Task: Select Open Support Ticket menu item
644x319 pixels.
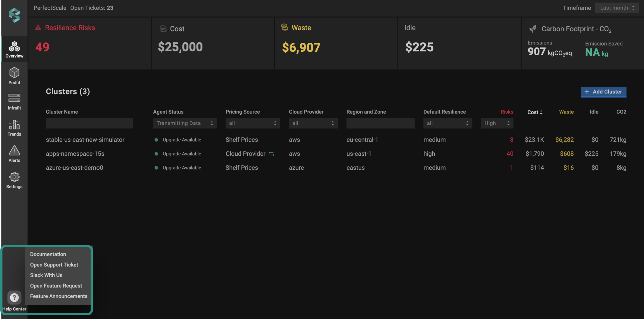Action: click(x=54, y=265)
